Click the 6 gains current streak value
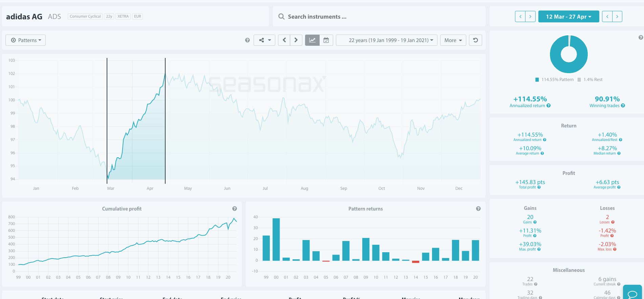Image resolution: width=644 pixels, height=299 pixels. pyautogui.click(x=607, y=279)
